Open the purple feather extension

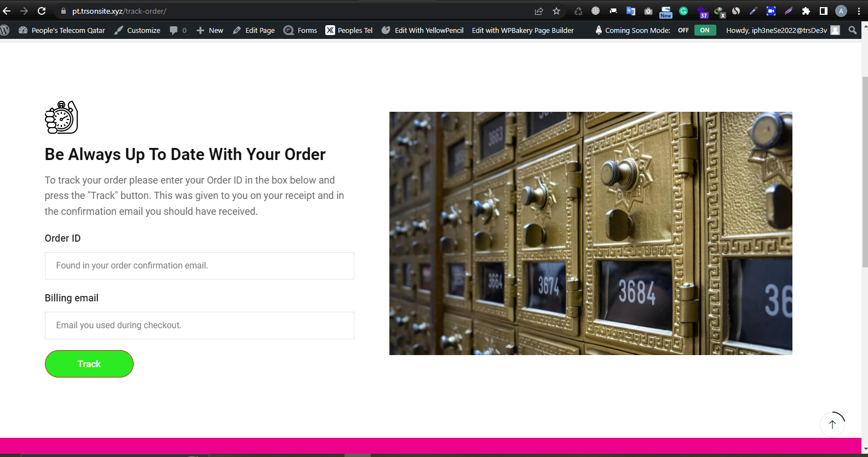789,11
